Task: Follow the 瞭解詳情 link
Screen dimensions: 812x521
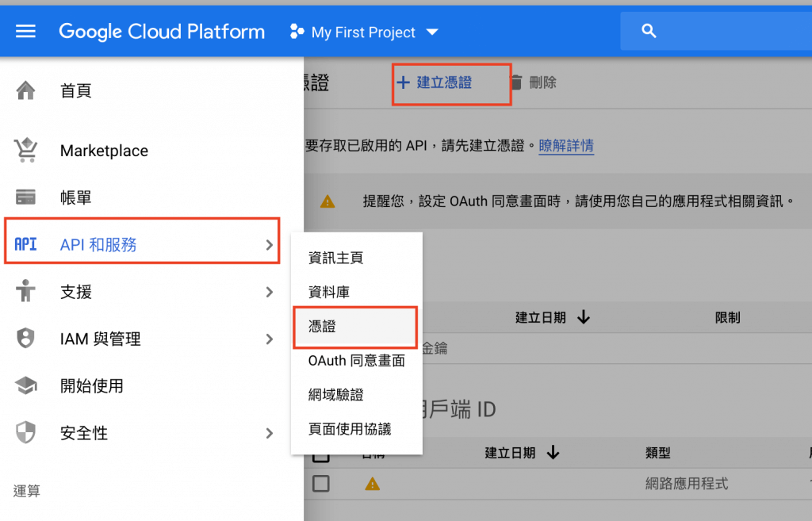Action: (566, 146)
